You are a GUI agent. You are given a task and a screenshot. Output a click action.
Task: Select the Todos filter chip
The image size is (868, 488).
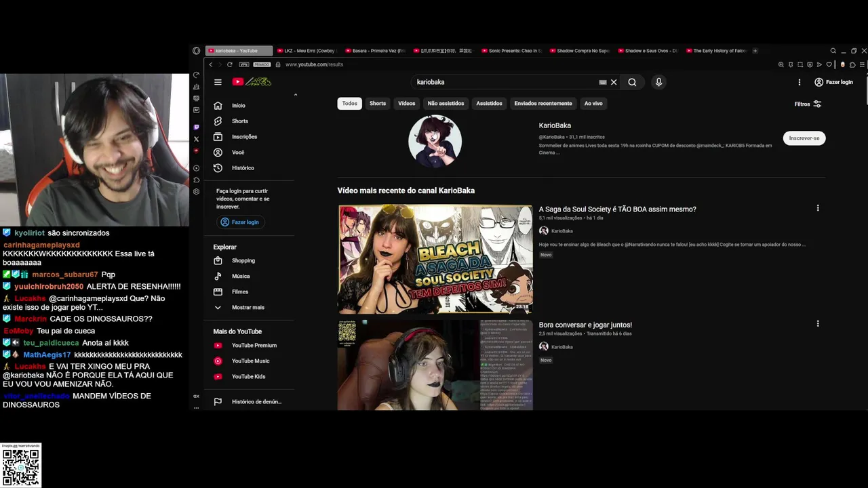(x=350, y=104)
